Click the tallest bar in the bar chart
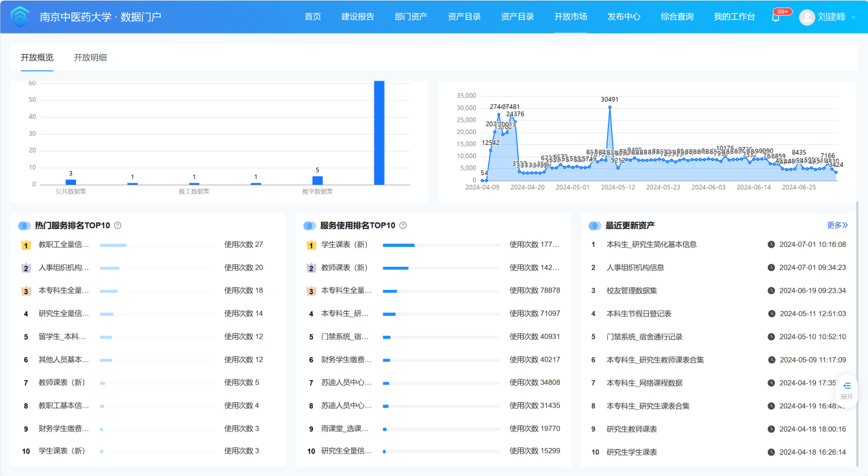This screenshot has width=868, height=476. pos(379,133)
